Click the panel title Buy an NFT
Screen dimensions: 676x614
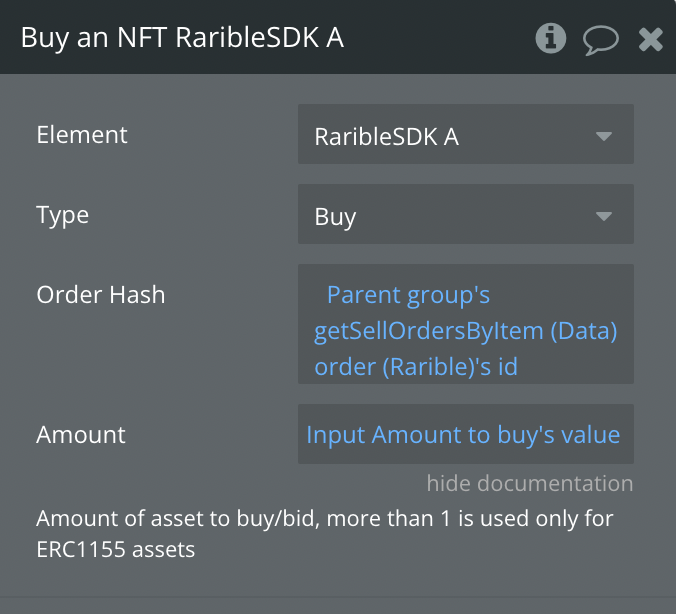click(x=182, y=38)
